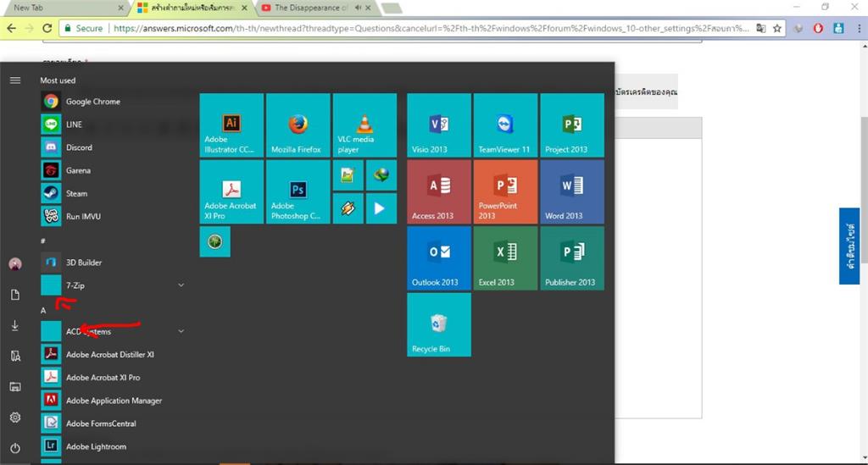
Task: Open Downloads from the Start sidebar
Action: [15, 325]
